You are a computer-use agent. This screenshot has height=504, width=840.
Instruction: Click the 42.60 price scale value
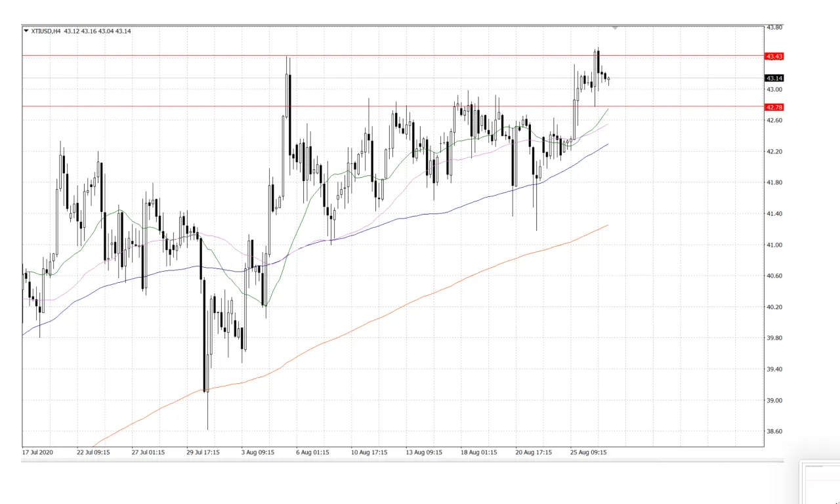[x=774, y=121]
